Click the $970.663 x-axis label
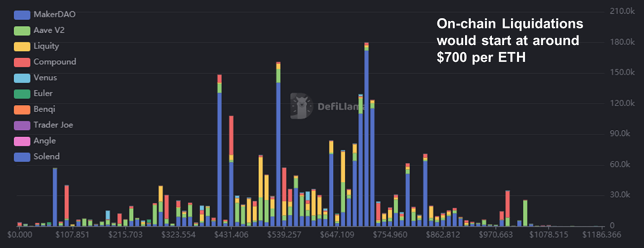 coord(497,235)
